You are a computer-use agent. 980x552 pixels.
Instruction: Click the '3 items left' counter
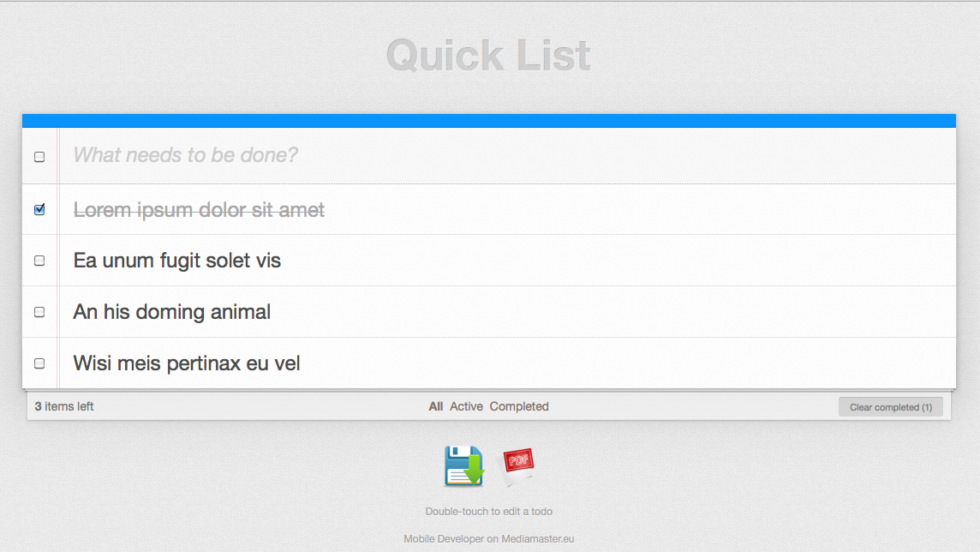pyautogui.click(x=64, y=406)
